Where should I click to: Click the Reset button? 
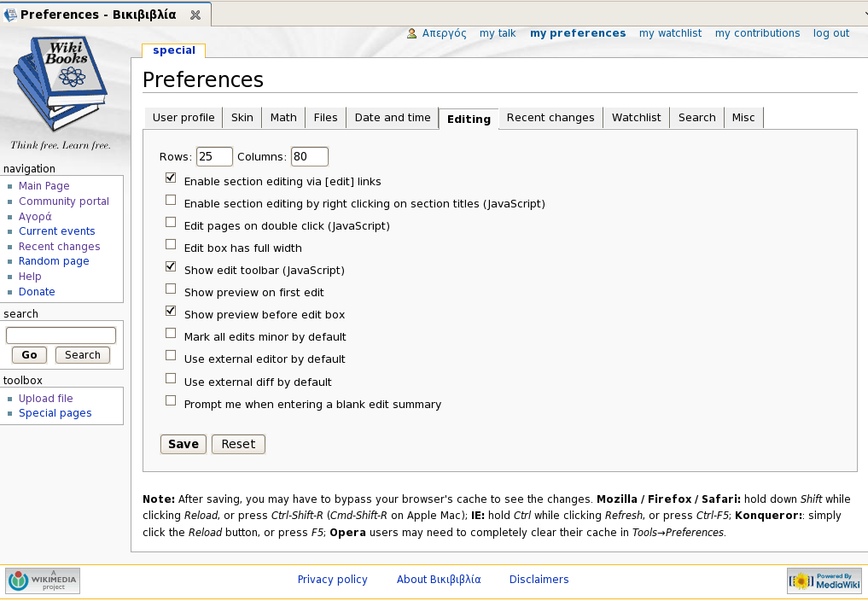pos(238,444)
